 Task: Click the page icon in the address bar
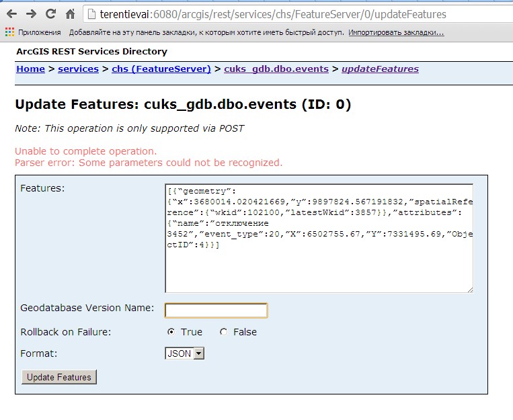point(92,14)
